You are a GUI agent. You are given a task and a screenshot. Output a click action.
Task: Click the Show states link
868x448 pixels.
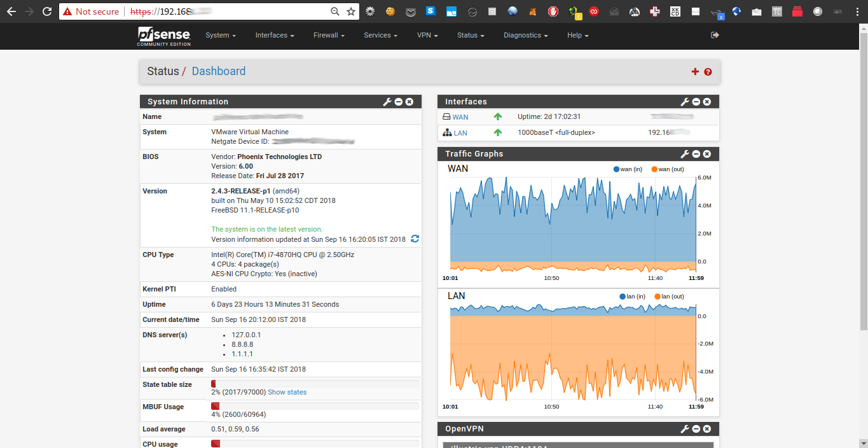tap(287, 392)
